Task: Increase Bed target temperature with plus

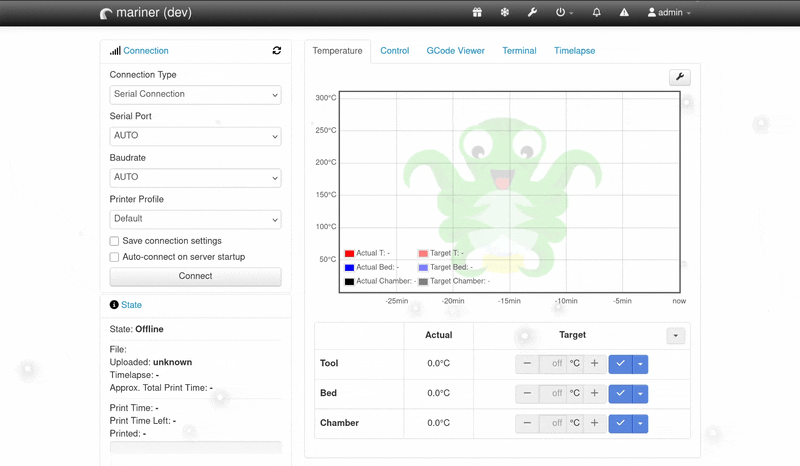Action: (594, 393)
